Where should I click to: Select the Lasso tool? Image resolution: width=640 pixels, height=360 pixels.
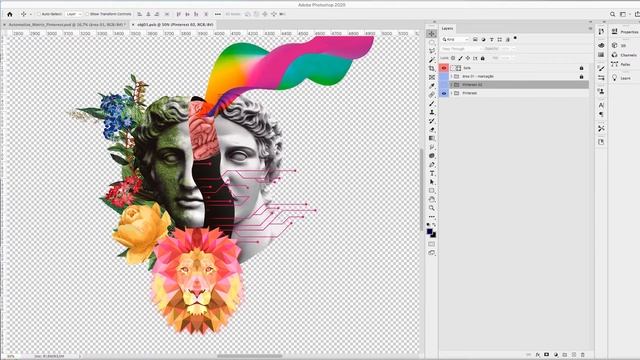(432, 51)
